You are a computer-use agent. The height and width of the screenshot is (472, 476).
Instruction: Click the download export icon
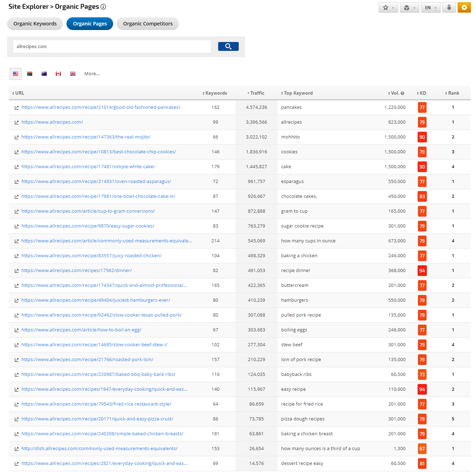click(x=449, y=7)
